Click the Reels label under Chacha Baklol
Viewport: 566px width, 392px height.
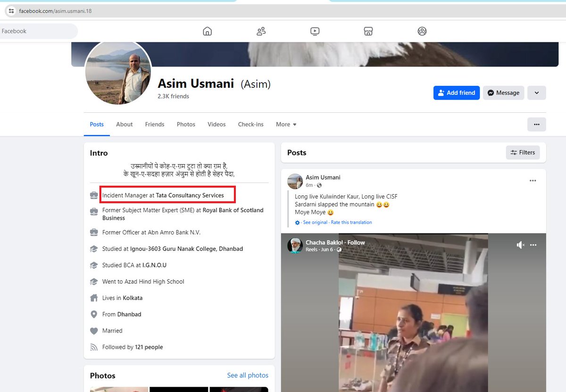click(312, 250)
